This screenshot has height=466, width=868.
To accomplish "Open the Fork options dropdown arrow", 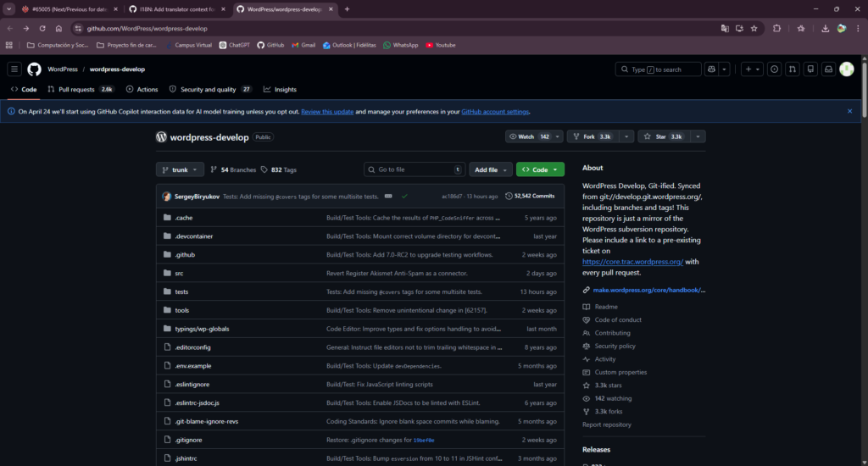I will (626, 136).
